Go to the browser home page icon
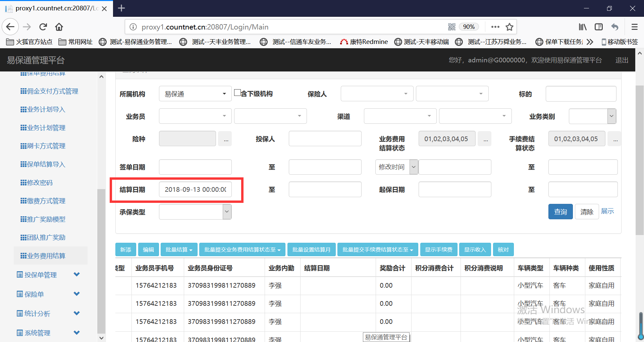Image resolution: width=644 pixels, height=342 pixels. point(59,27)
